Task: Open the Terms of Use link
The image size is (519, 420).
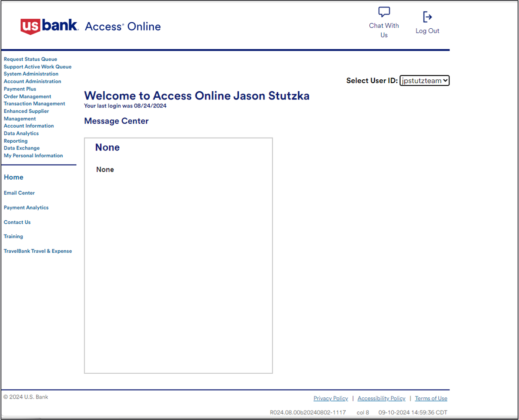Action: tap(431, 399)
